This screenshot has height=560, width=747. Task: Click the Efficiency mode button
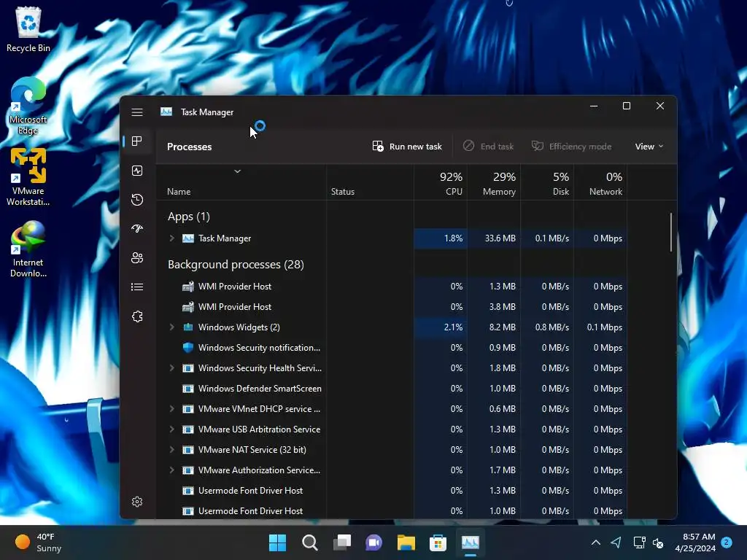572,146
